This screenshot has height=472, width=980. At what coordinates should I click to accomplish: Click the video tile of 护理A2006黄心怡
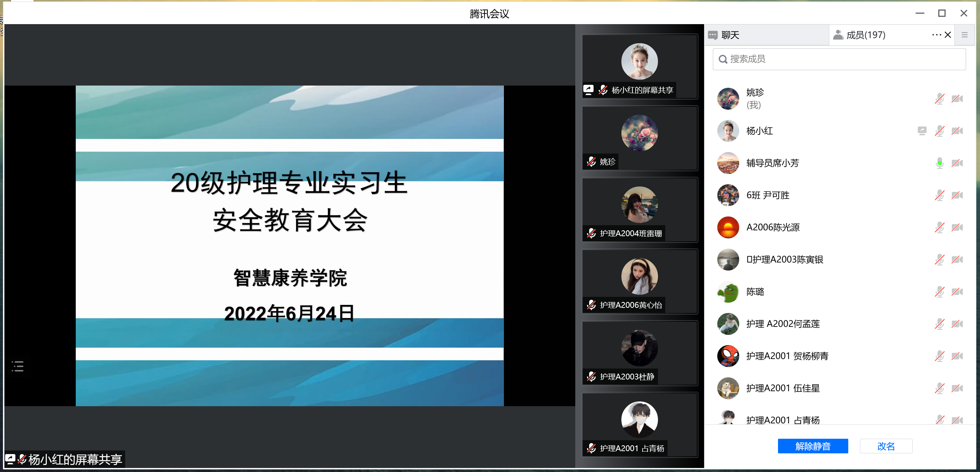click(x=640, y=281)
